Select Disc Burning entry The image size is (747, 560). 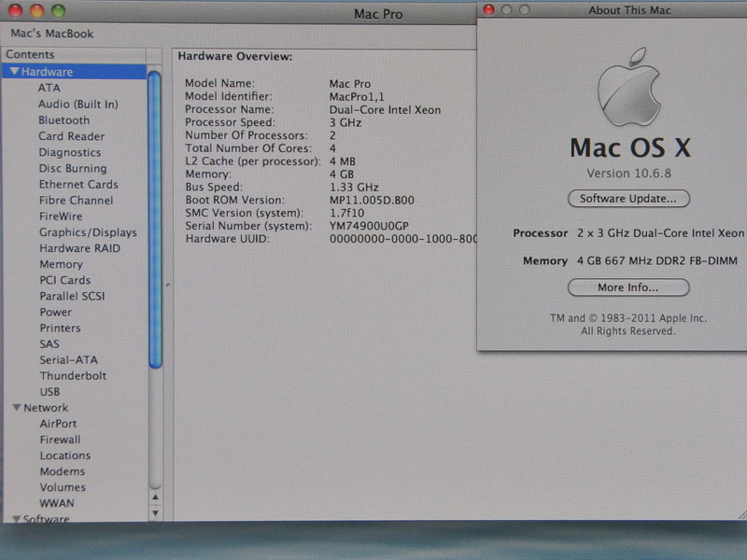click(x=73, y=168)
